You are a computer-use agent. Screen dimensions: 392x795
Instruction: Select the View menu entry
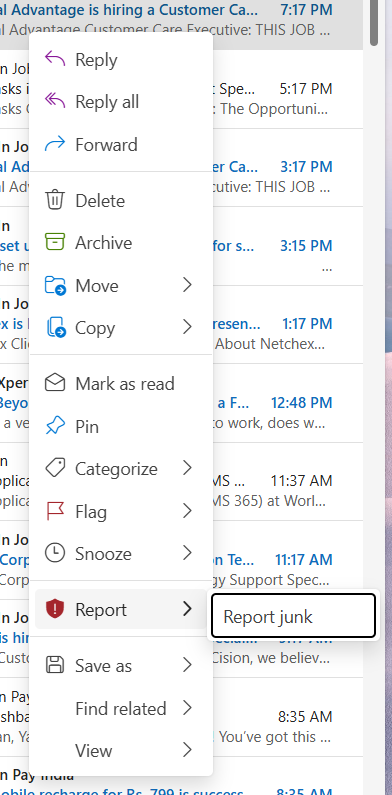[x=121, y=750]
